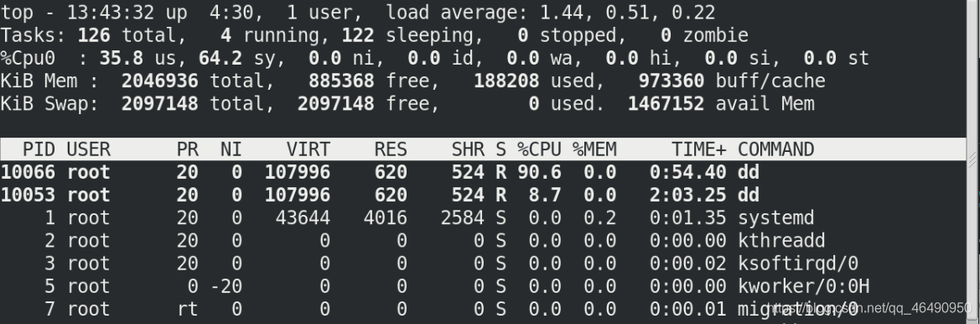Click the 2097148 total swap value

click(x=159, y=104)
